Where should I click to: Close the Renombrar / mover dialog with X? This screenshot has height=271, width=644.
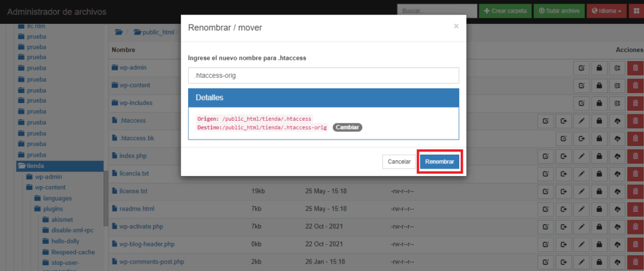pyautogui.click(x=456, y=26)
